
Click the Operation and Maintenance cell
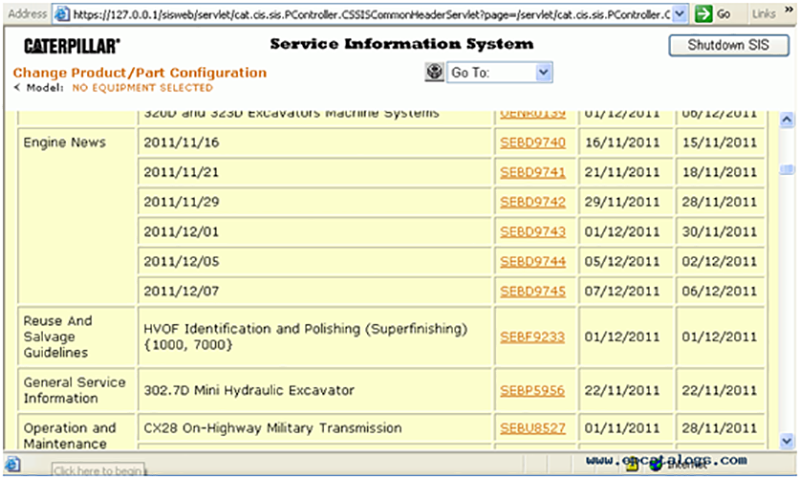pos(77,433)
